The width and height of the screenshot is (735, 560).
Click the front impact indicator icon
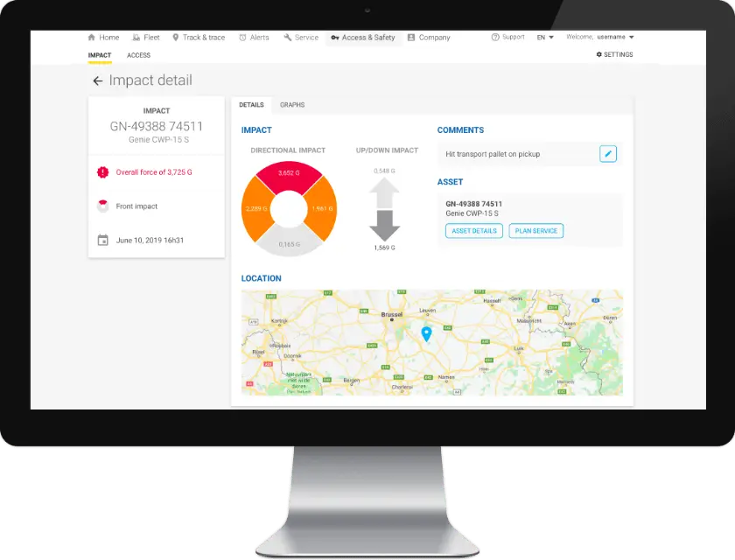102,206
